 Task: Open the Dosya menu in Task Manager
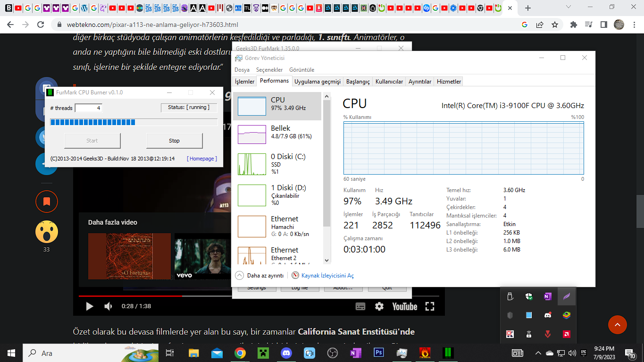click(x=242, y=69)
